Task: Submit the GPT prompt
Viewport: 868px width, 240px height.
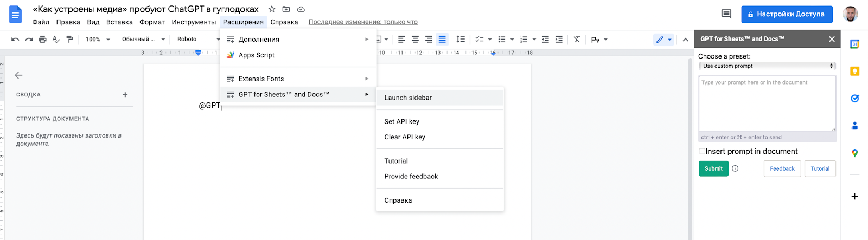Action: [713, 168]
